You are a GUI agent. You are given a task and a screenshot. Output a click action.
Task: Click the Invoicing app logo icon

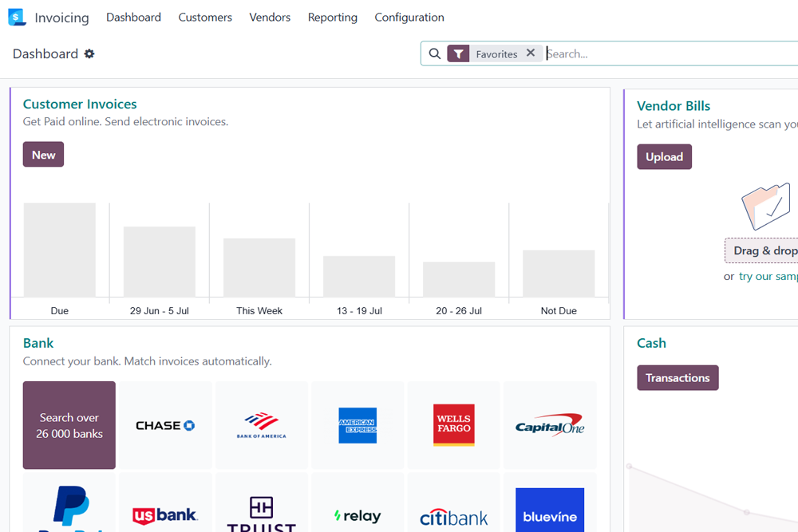17,18
